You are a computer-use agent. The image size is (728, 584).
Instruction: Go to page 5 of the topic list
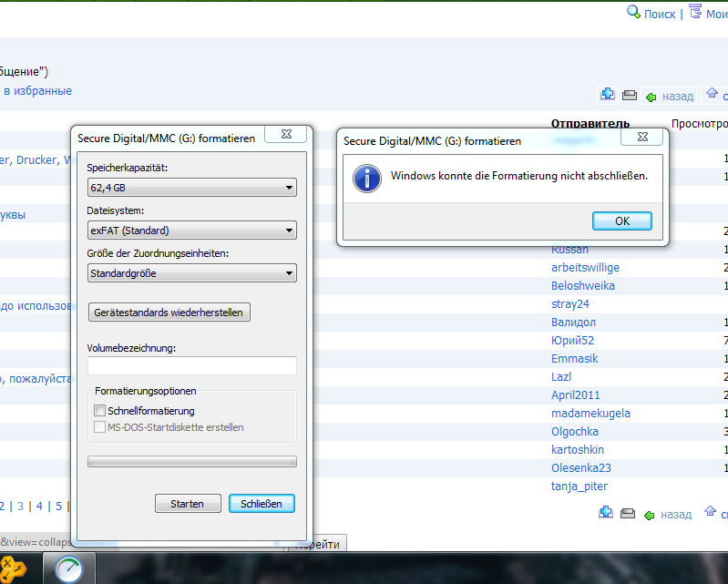coord(58,506)
